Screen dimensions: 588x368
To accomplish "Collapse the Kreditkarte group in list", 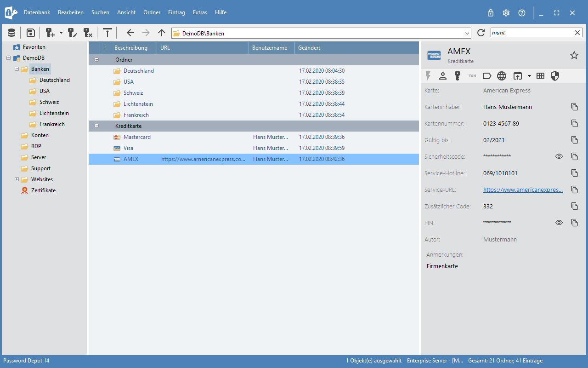I will 96,126.
